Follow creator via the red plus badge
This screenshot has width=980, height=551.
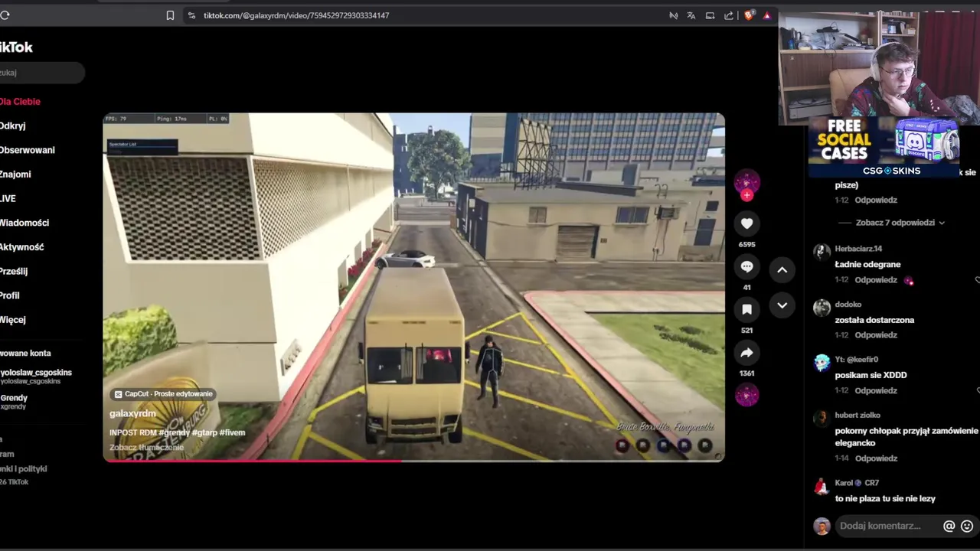(746, 195)
